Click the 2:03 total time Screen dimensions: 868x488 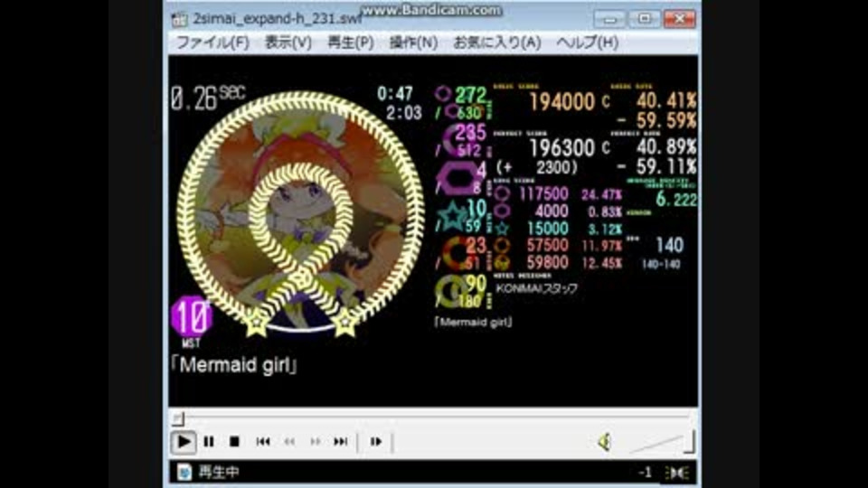click(404, 114)
